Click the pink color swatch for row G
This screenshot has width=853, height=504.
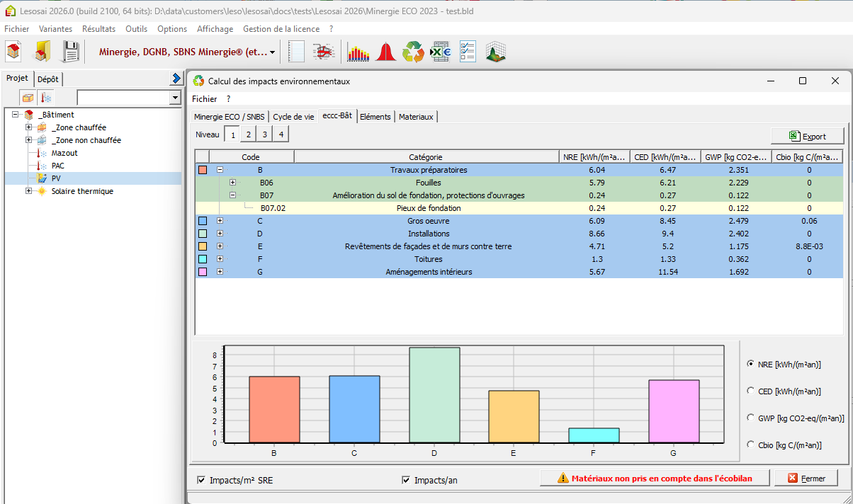point(203,272)
